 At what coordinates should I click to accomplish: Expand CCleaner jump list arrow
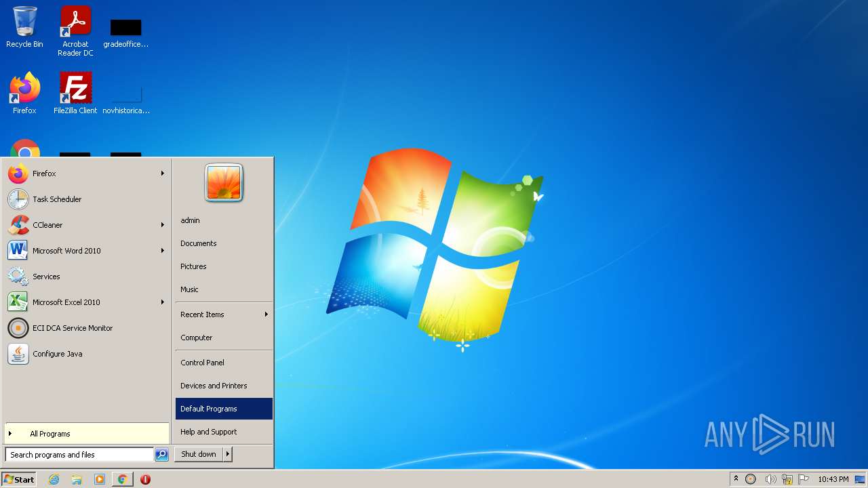coord(163,225)
